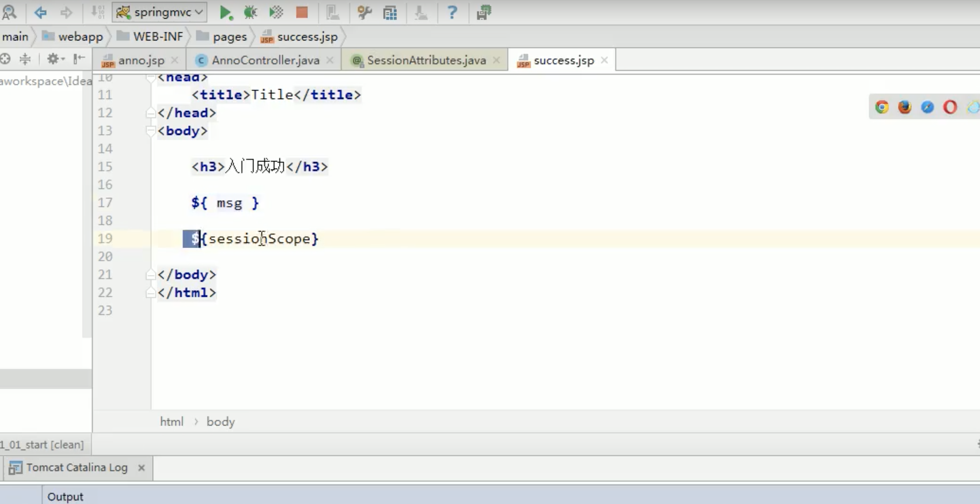Image resolution: width=980 pixels, height=504 pixels.
Task: Open page in Chrome browser
Action: pyautogui.click(x=882, y=107)
